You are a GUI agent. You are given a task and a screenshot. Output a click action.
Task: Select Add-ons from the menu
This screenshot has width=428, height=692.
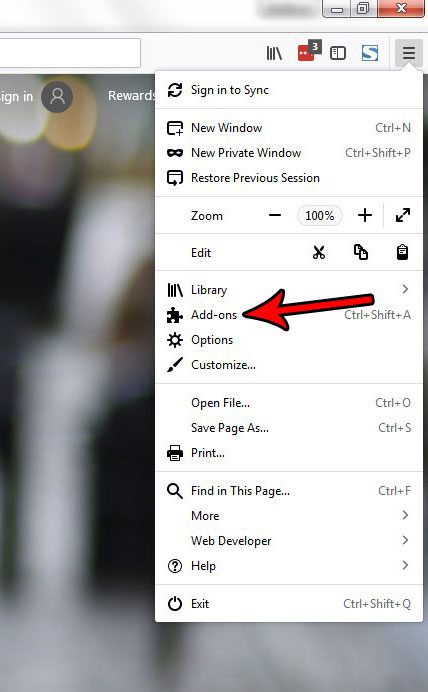tap(289, 315)
